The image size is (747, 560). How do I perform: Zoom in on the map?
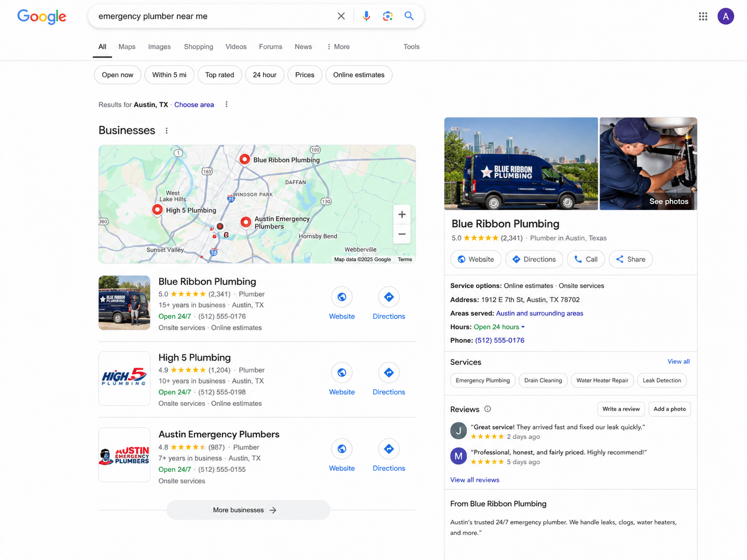tap(402, 215)
